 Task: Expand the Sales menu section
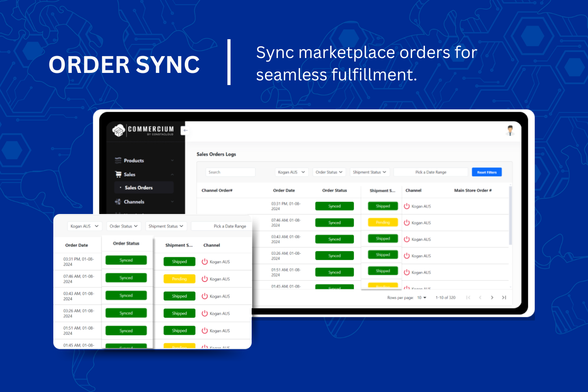(129, 174)
